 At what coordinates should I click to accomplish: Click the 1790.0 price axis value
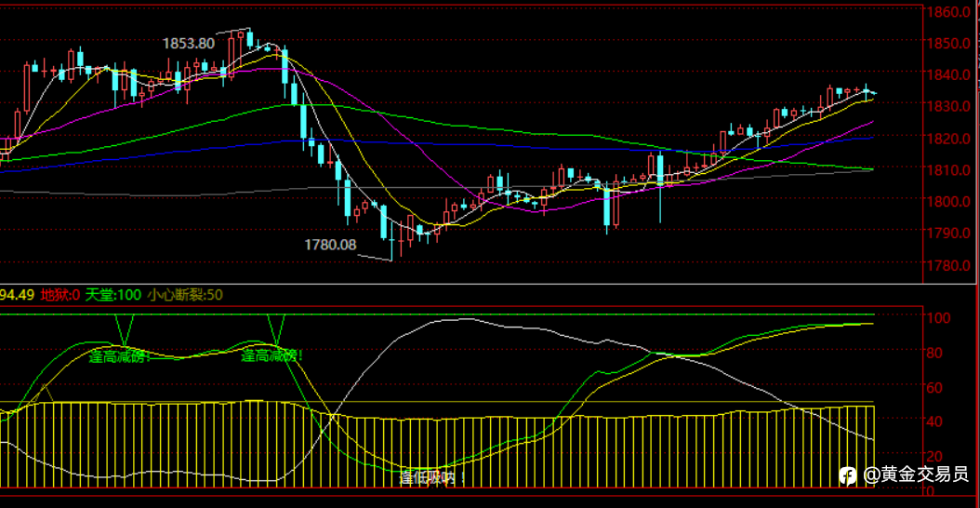point(949,233)
